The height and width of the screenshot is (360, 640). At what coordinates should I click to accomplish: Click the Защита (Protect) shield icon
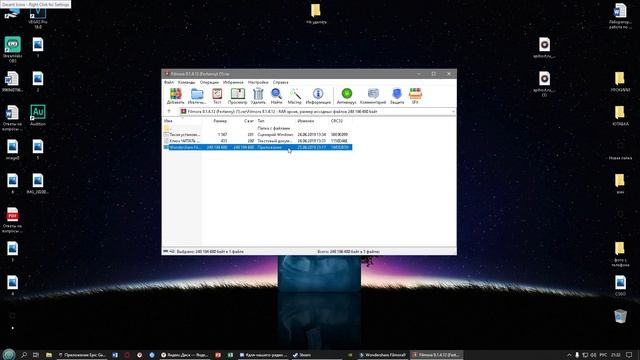397,96
